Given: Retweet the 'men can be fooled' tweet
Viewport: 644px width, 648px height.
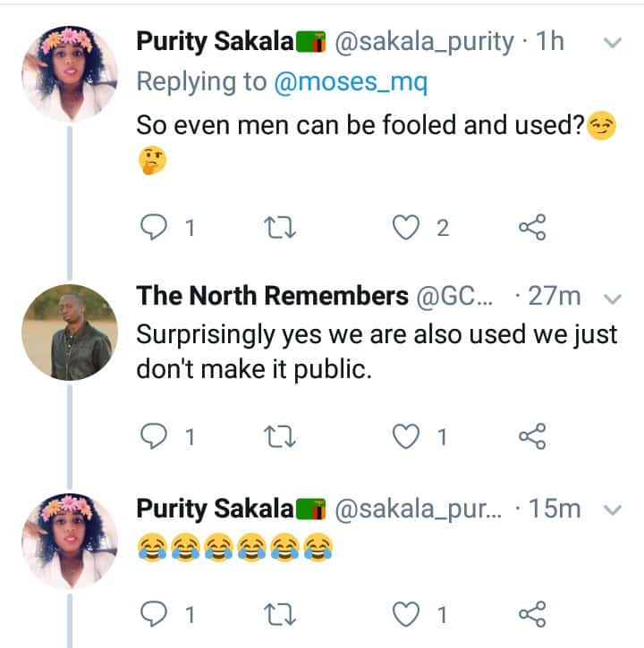Looking at the screenshot, I should (282, 229).
